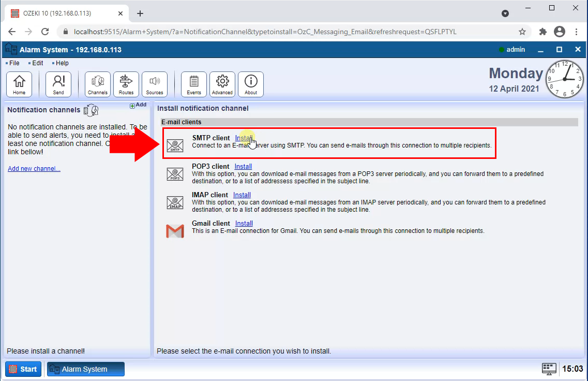
Task: Reload the page with the refresh icon
Action: tap(45, 32)
